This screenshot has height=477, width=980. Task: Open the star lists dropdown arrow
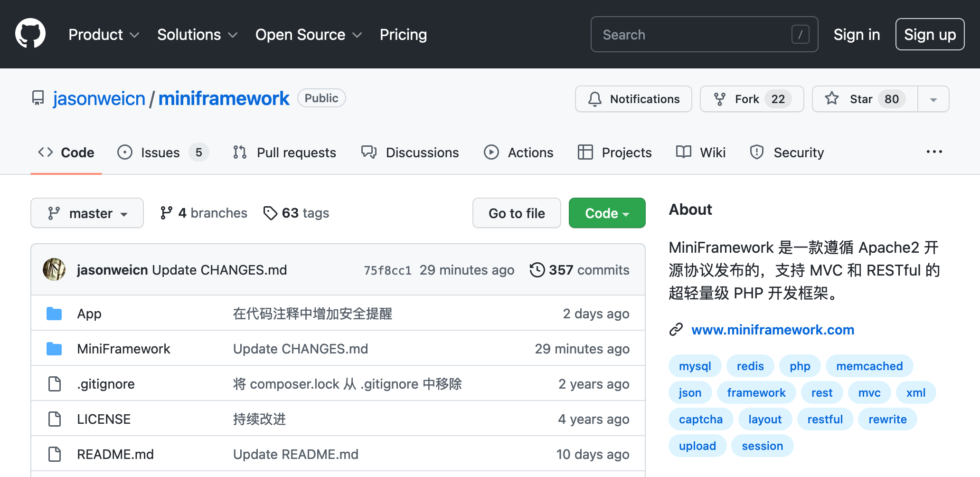[933, 99]
